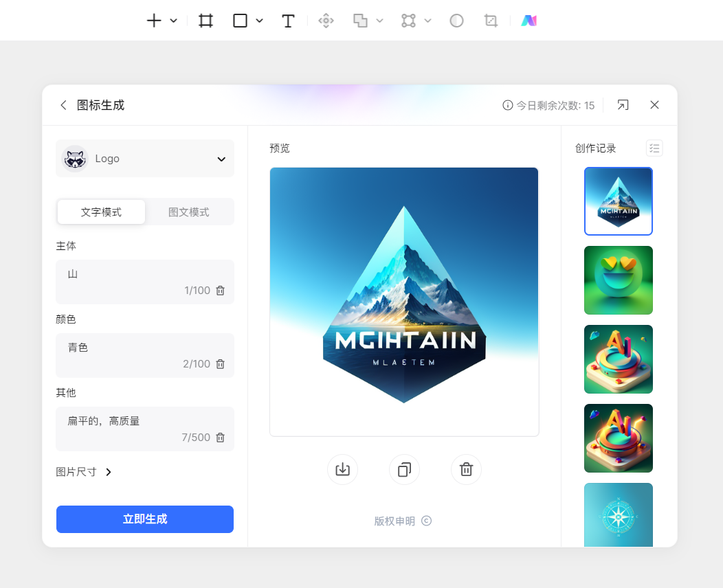This screenshot has height=588, width=723.
Task: Click the raccoon Logo style avatar
Action: (75, 159)
